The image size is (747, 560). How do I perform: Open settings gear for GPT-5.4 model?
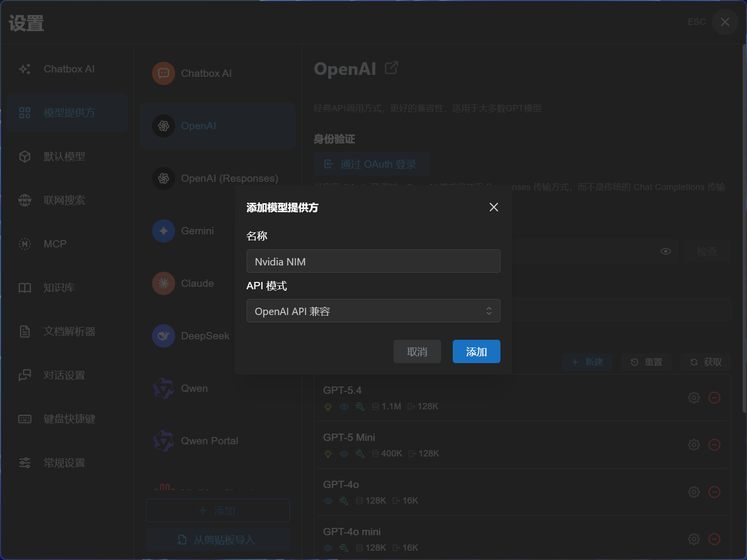(x=694, y=398)
